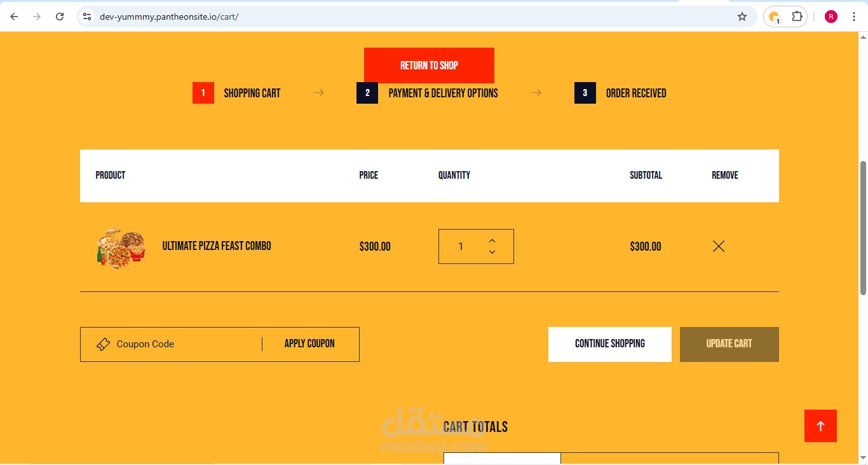Screen dimensions: 868x465
Task: Click Continue Shopping button
Action: tap(610, 344)
